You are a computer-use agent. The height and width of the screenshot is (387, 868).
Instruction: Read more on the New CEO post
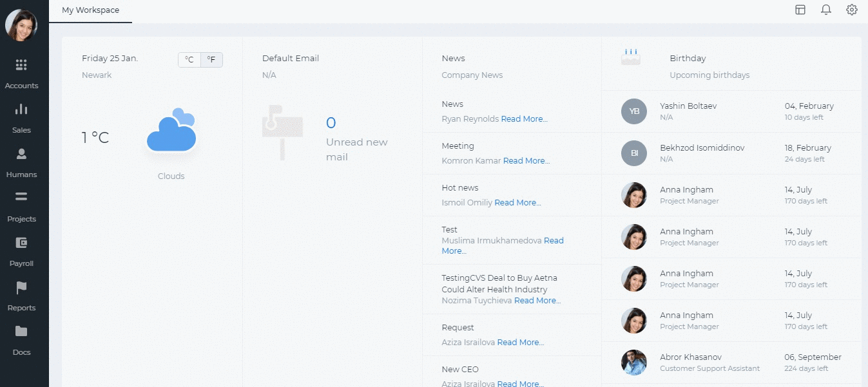pos(521,384)
